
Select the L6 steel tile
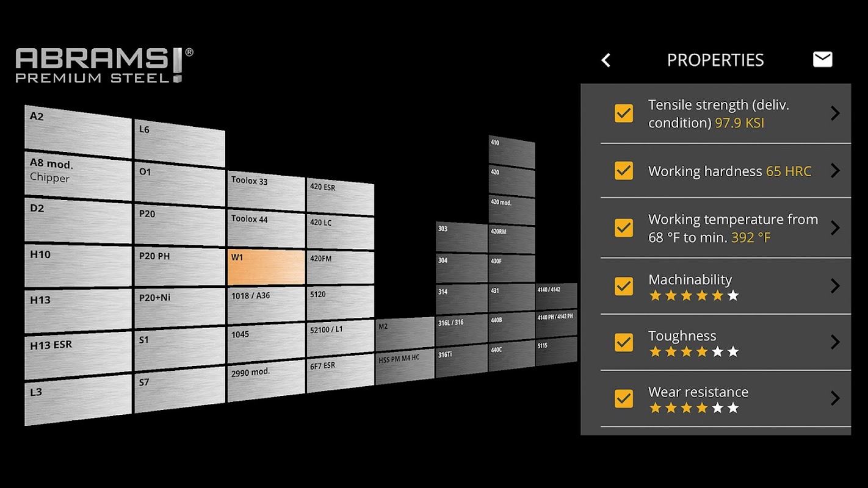(179, 143)
